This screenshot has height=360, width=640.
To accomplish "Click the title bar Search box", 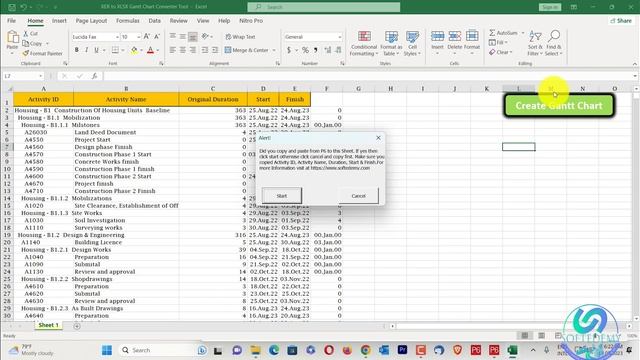I will coord(324,7).
